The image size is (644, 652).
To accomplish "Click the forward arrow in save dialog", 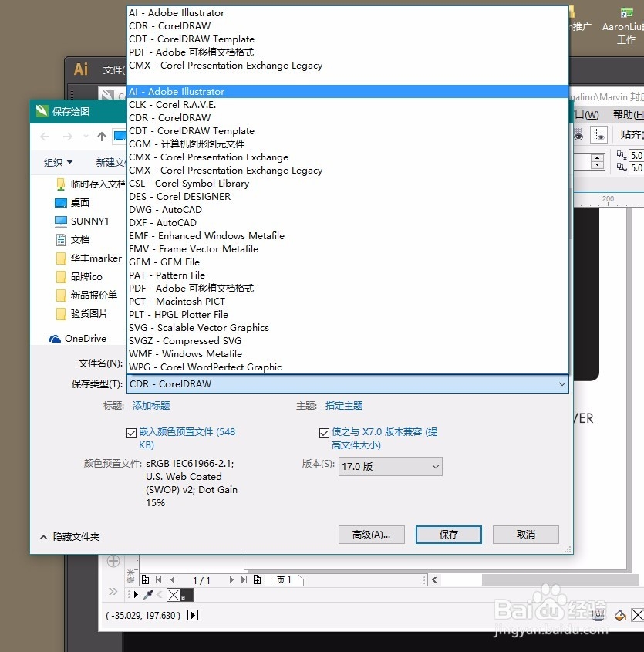I will click(67, 137).
